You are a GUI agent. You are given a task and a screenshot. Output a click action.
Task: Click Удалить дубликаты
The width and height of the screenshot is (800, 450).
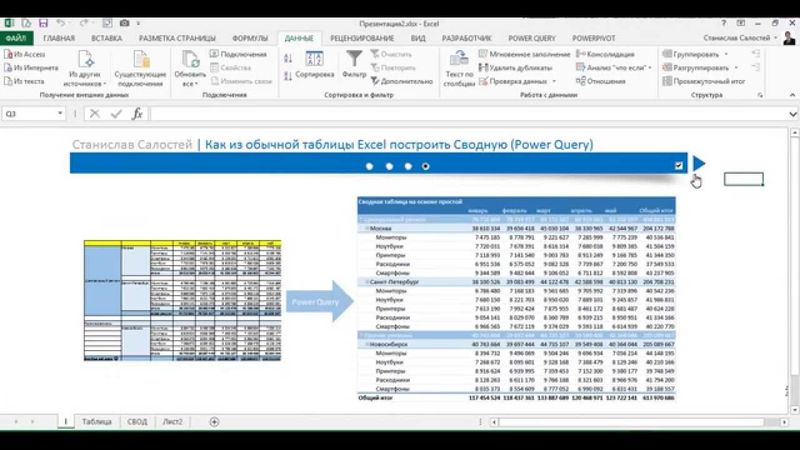point(515,67)
